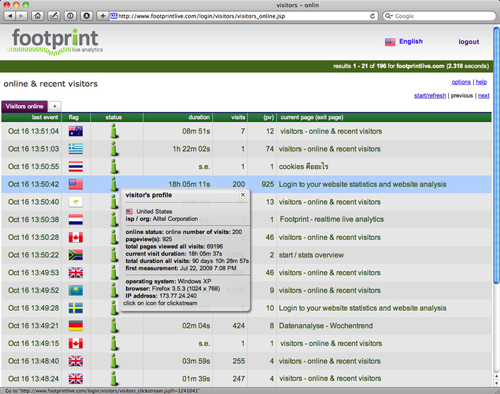Click 'Oct 16 13:49:28' timestamp
Screen dimensions: 500x394
[x=33, y=308]
